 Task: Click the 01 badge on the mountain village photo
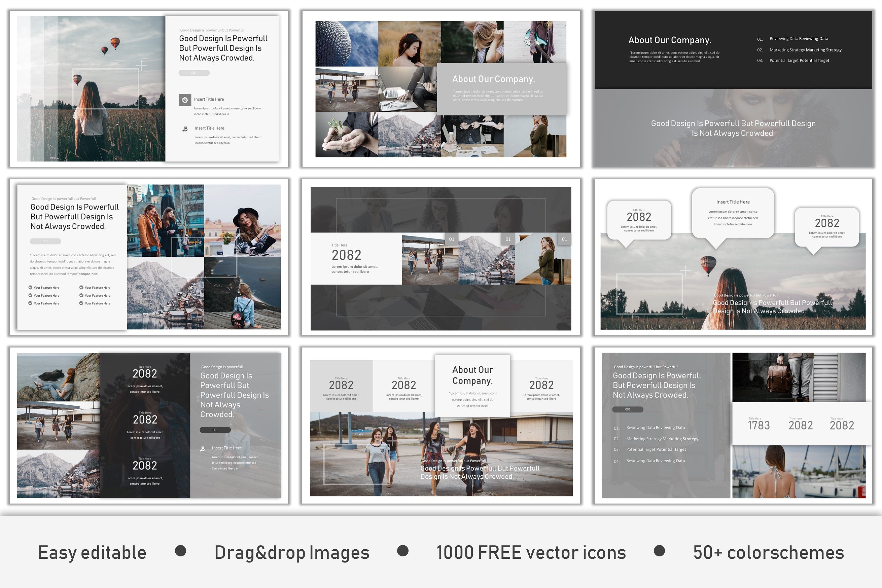click(x=507, y=239)
